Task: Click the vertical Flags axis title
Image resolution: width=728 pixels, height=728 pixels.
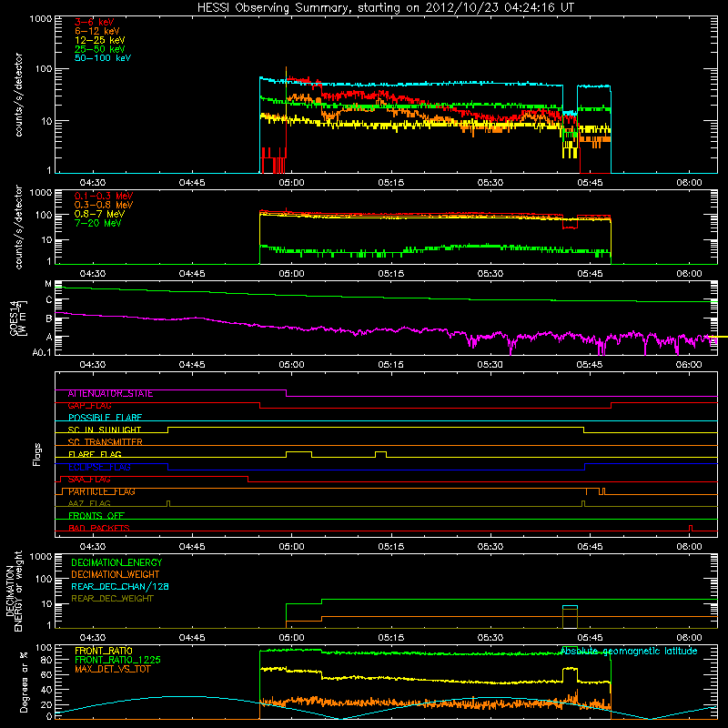Action: pyautogui.click(x=37, y=454)
